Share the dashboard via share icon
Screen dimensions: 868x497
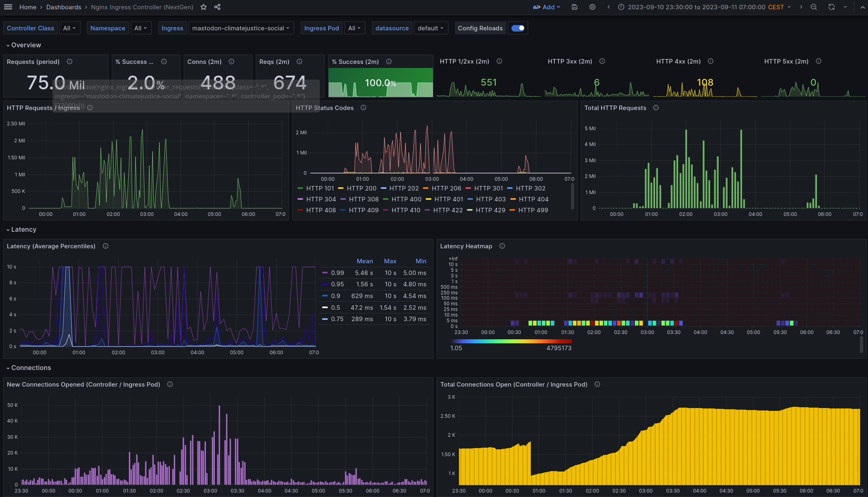[217, 7]
